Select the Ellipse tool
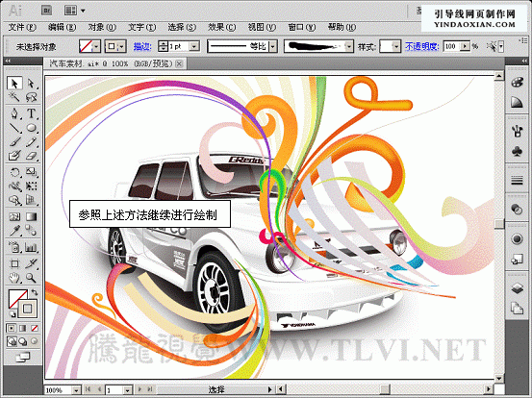532x398 pixels. tap(31, 128)
